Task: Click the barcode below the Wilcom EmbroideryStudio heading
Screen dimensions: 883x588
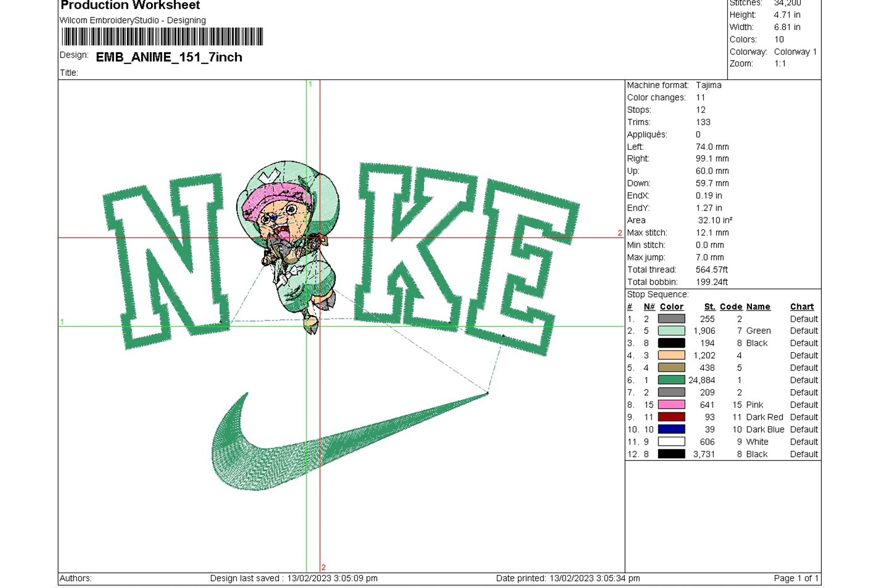Action: coord(162,36)
